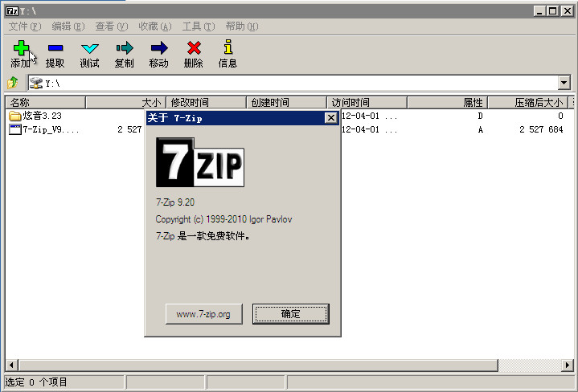Minimize the 7-Zip main window
Image resolution: width=578 pixels, height=392 pixels.
click(x=539, y=11)
